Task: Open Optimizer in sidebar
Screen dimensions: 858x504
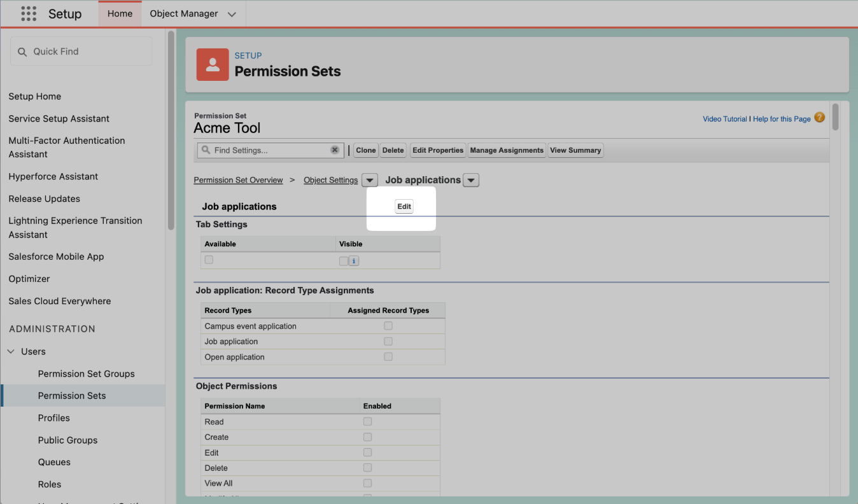Action: [29, 279]
